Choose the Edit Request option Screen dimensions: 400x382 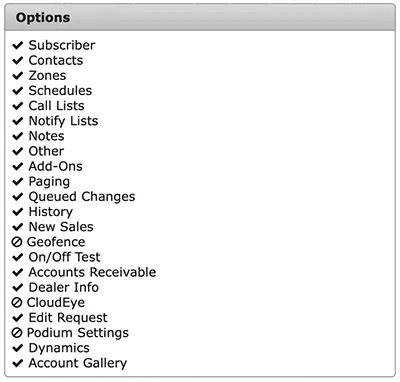coord(68,318)
